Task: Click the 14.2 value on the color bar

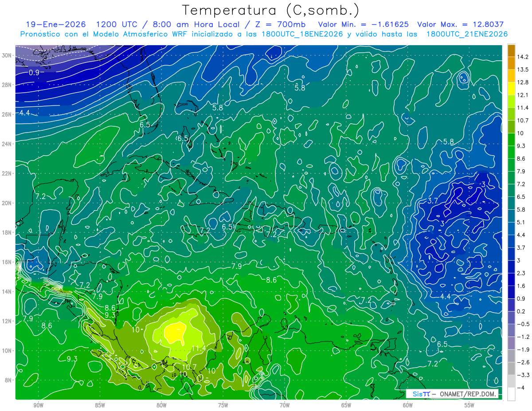Action: (522, 57)
